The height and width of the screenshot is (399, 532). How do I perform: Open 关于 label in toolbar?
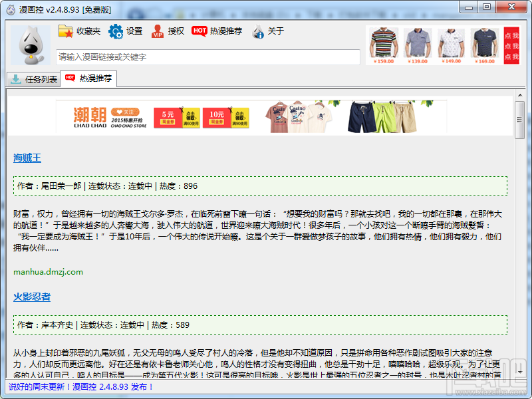pos(276,31)
